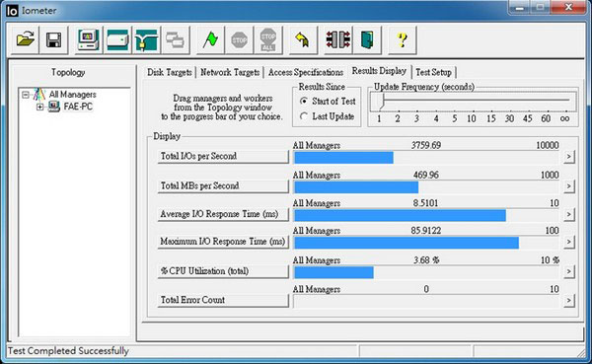This screenshot has width=592, height=364.
Task: Switch to the Network Targets tab
Action: [230, 72]
